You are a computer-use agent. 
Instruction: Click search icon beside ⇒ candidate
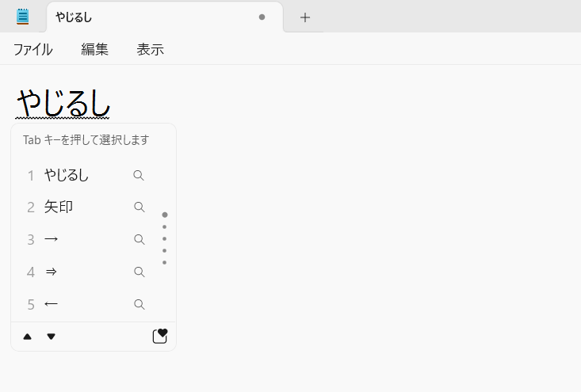[139, 272]
